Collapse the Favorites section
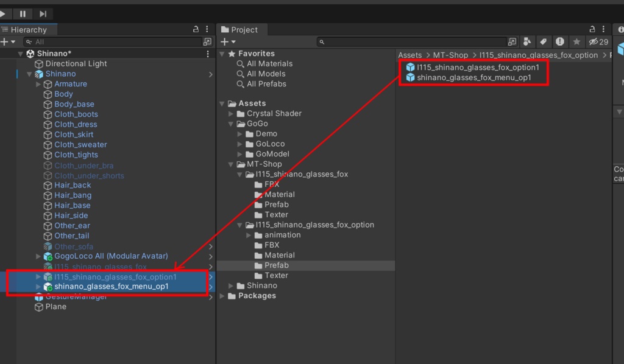 [222, 54]
